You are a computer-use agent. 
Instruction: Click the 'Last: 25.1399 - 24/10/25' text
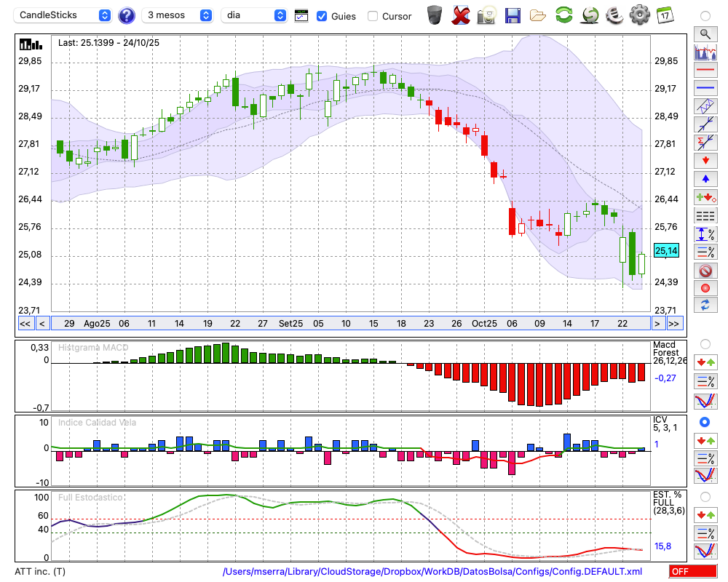108,43
